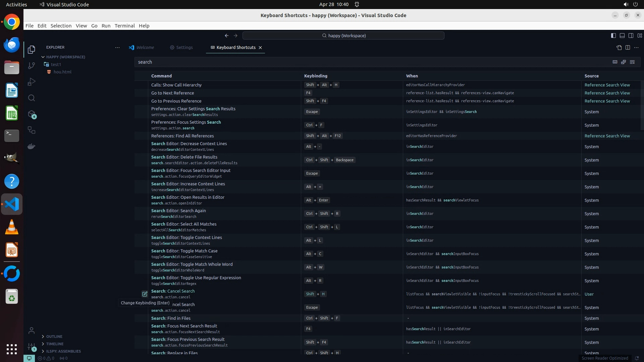Click the edit keybinding pencil icon
This screenshot has width=644, height=362.
pyautogui.click(x=145, y=294)
